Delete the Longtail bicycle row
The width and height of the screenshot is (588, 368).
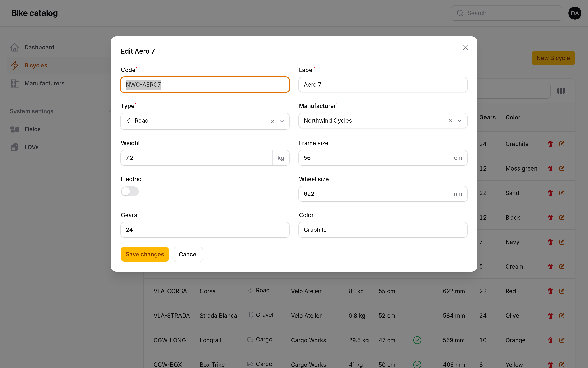[x=550, y=340]
